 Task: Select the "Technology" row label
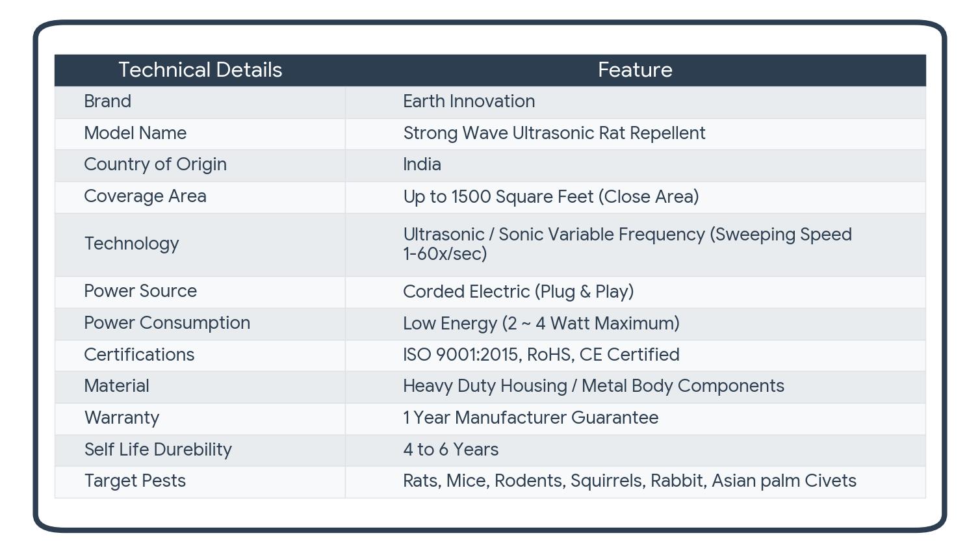[131, 244]
